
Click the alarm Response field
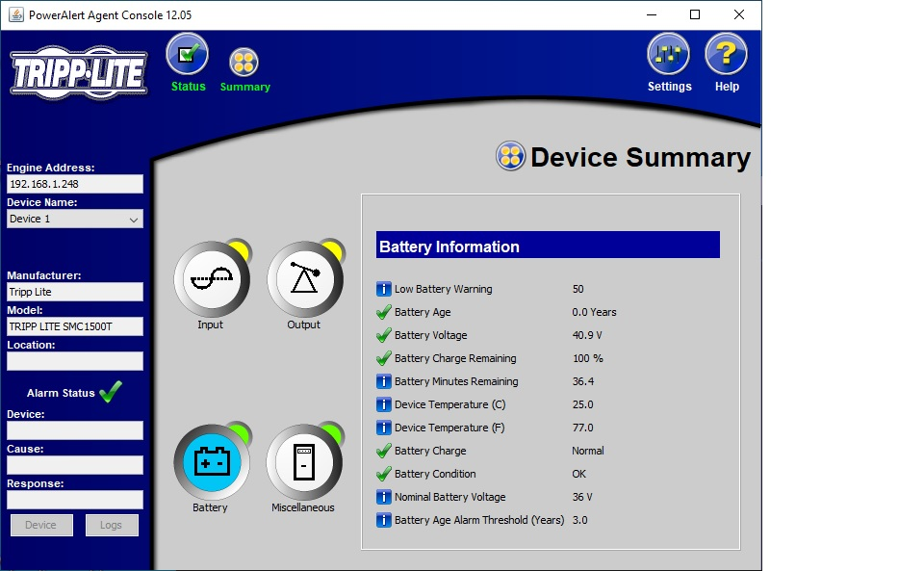pos(75,500)
